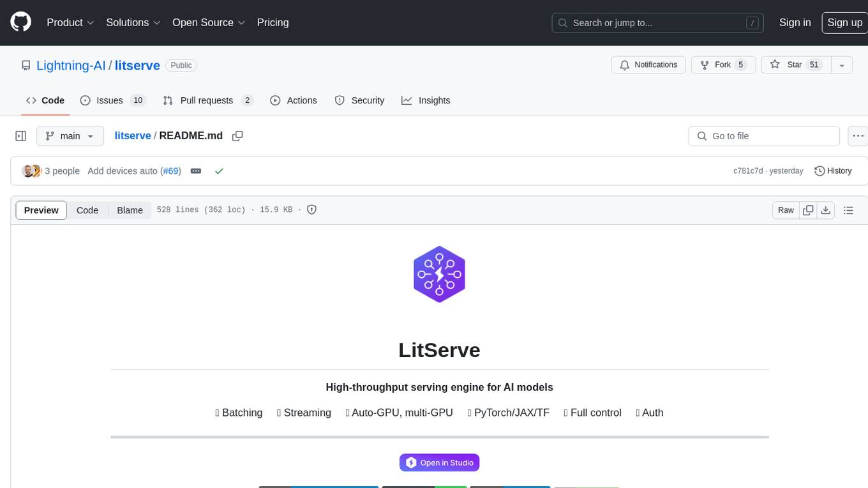Expand the Open Source menu
Image resolution: width=868 pixels, height=488 pixels.
click(x=209, y=22)
